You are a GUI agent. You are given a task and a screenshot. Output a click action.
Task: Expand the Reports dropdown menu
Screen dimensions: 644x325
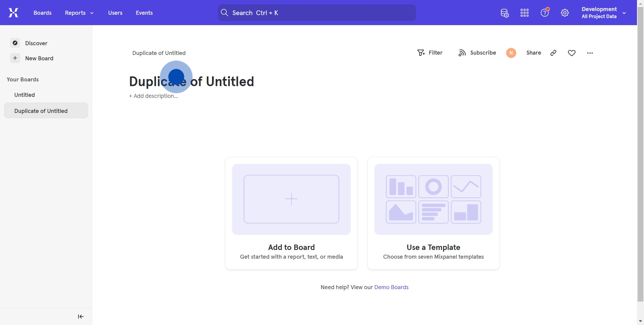click(79, 13)
